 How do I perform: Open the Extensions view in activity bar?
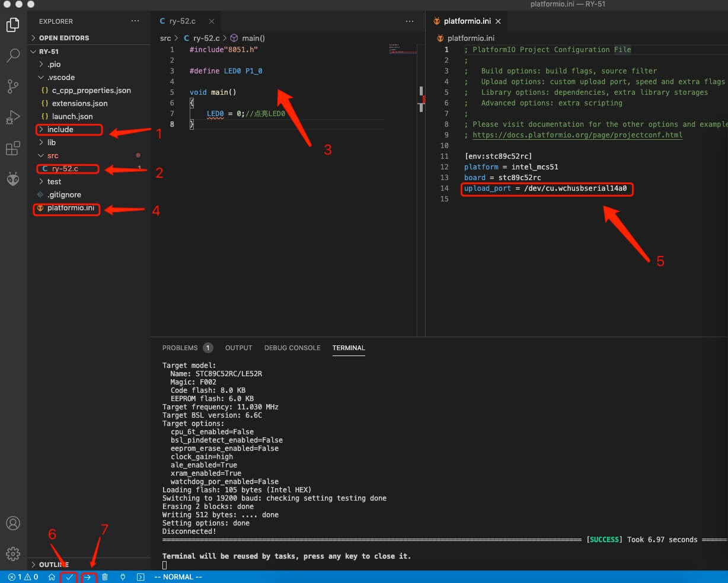point(12,148)
